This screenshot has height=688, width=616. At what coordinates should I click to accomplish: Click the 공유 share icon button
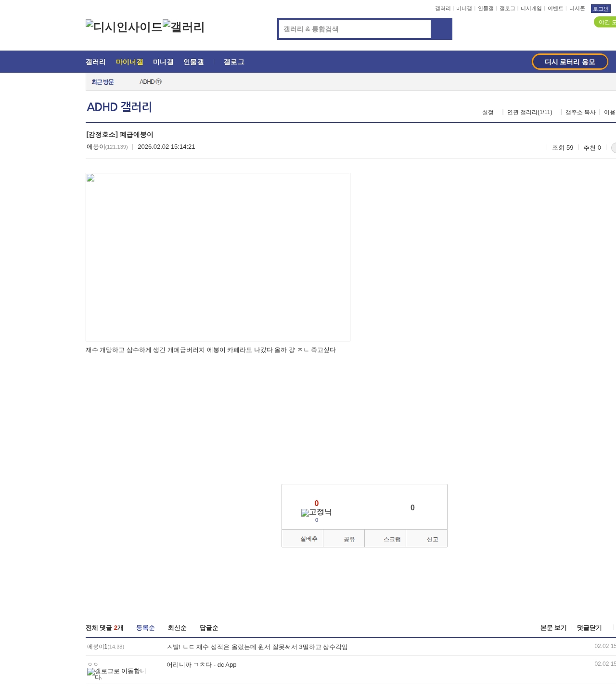tap(344, 538)
